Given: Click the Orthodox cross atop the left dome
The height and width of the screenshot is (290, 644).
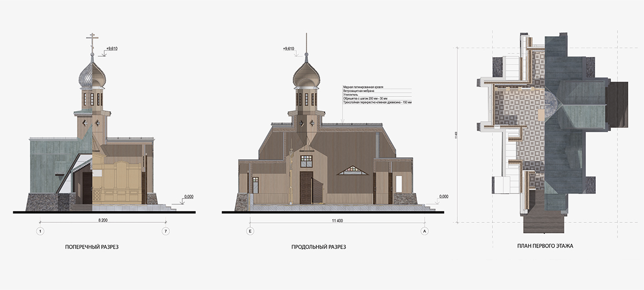Looking at the screenshot, I should pos(93,42).
